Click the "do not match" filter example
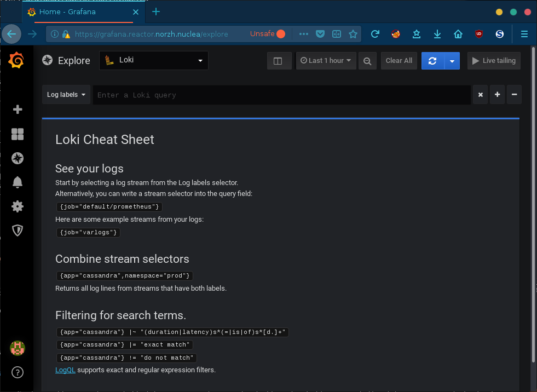 [126, 358]
